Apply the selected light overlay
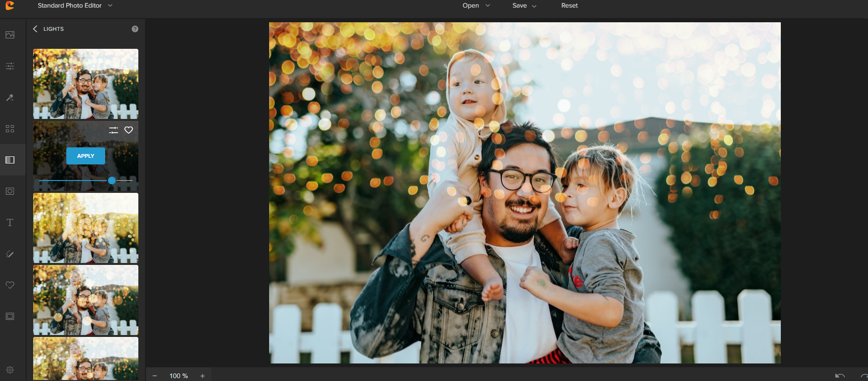The image size is (868, 381). [x=86, y=156]
